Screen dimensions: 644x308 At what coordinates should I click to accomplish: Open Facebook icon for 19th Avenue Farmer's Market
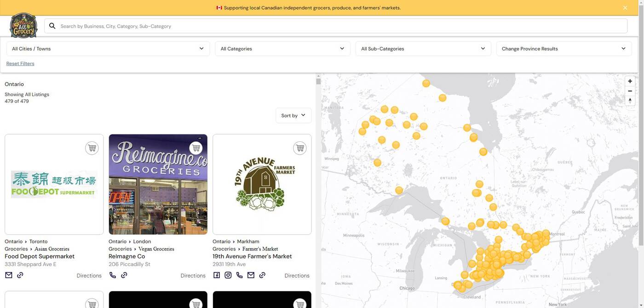(x=217, y=275)
